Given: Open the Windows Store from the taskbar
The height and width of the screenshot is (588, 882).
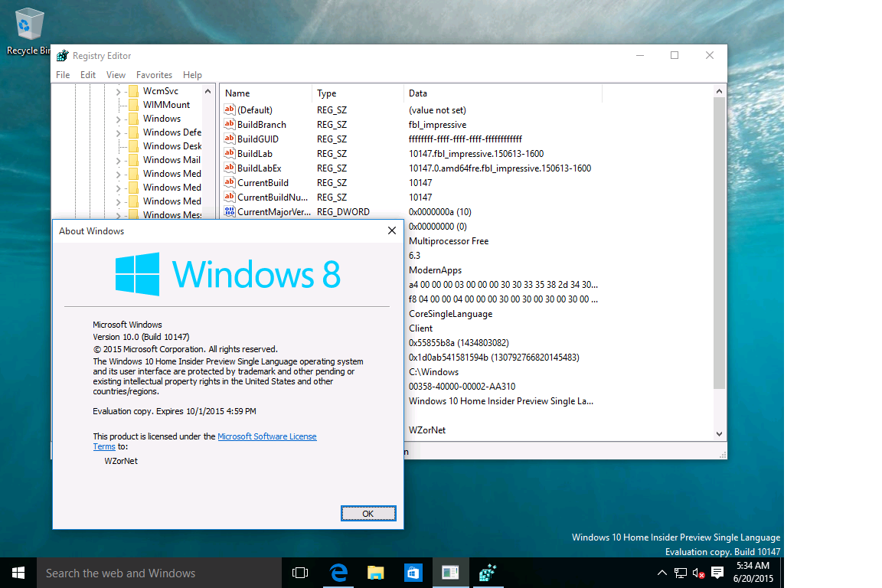Looking at the screenshot, I should (x=413, y=572).
